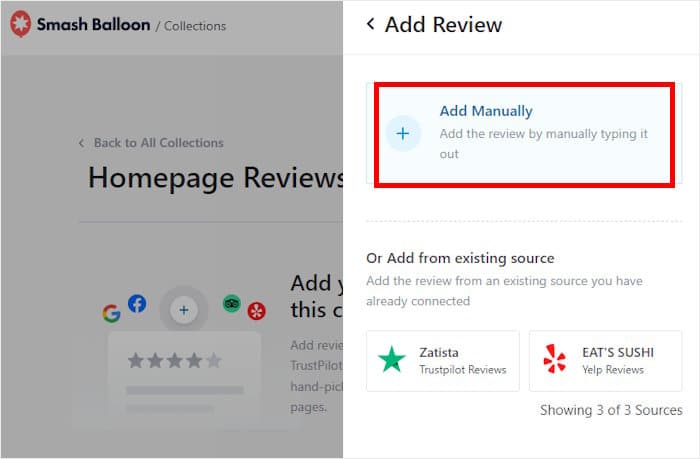Go back using the Add Review chevron
Screen dimensions: 700x459
tap(371, 24)
